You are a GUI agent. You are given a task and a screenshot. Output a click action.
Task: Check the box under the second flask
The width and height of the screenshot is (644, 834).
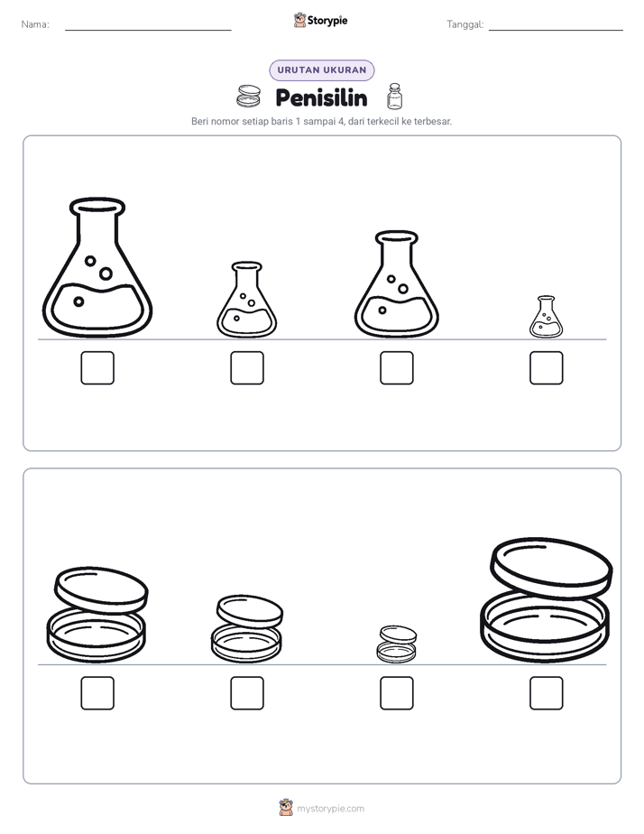[x=247, y=367]
